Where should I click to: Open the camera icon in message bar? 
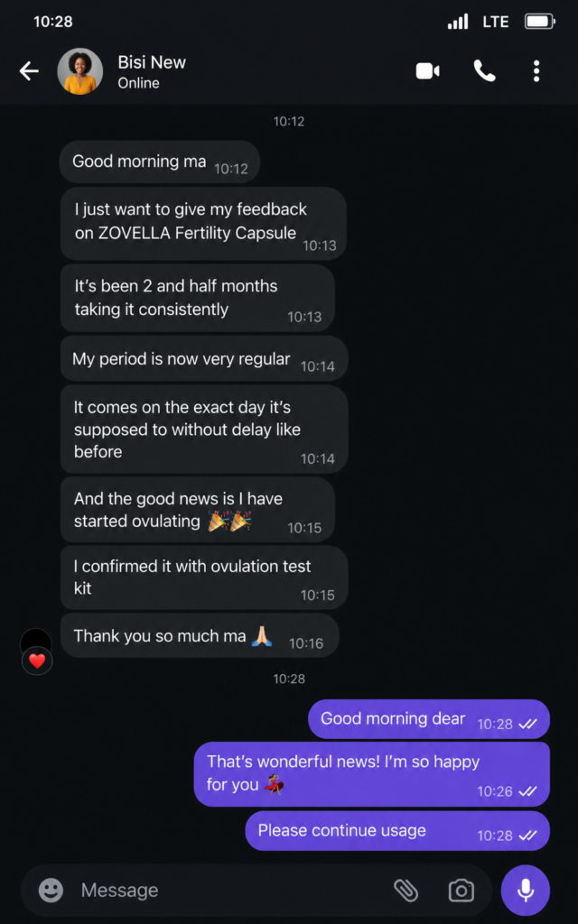[x=461, y=890]
